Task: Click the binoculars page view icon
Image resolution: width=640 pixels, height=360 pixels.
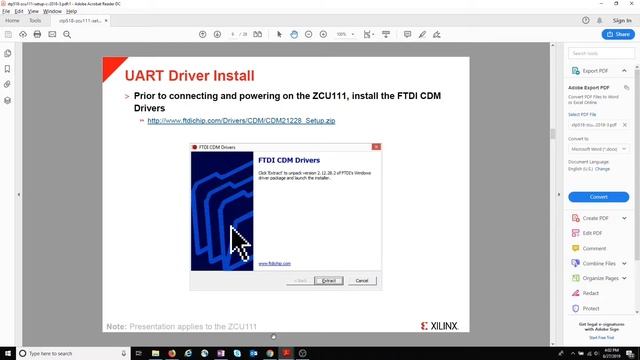Action: pyautogui.click(x=258, y=35)
